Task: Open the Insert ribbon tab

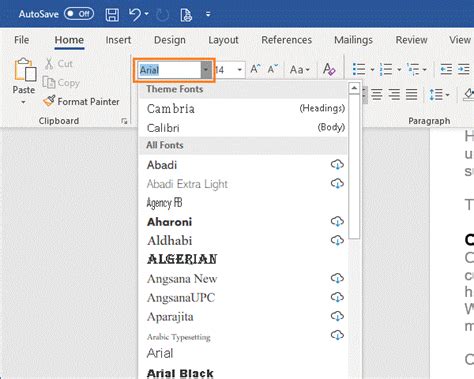Action: [118, 40]
